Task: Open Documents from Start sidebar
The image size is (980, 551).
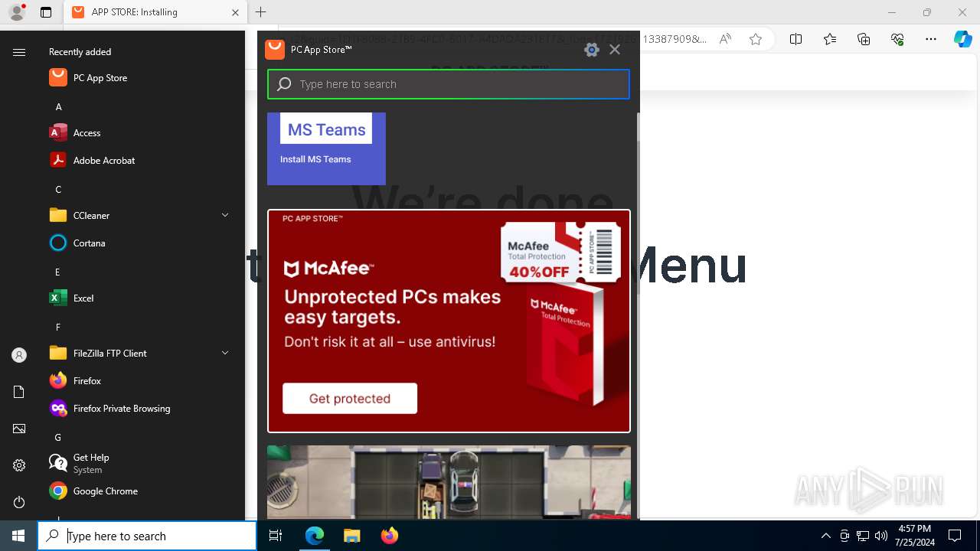Action: [19, 392]
